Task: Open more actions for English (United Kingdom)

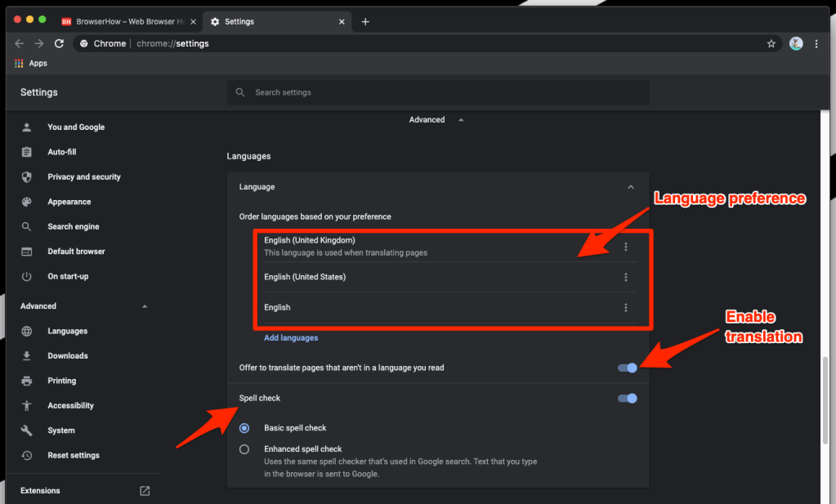Action: (x=626, y=247)
